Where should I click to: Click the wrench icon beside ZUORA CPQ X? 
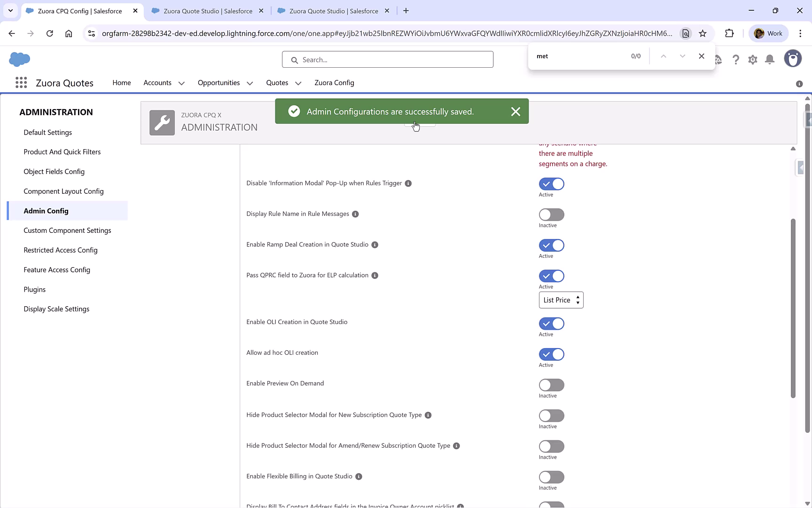pos(162,122)
